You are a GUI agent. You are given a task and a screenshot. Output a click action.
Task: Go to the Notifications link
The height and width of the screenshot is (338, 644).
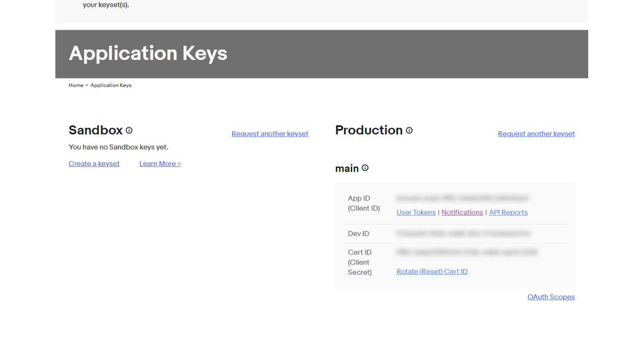(x=462, y=212)
